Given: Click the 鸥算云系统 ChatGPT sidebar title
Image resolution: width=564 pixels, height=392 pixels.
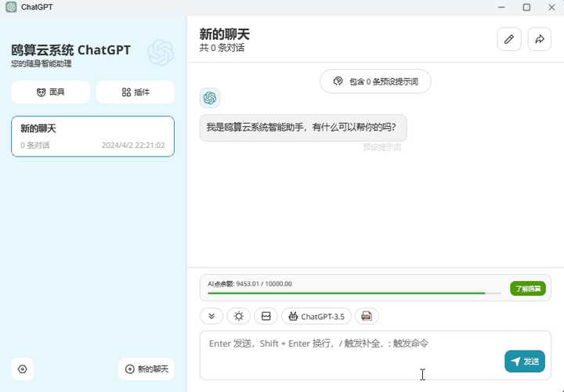Looking at the screenshot, I should (x=70, y=50).
